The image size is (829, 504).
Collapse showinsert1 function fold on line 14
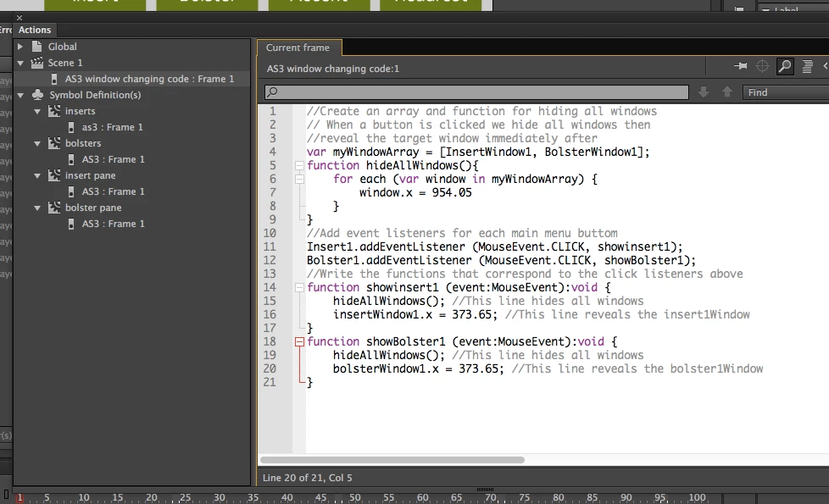(299, 288)
